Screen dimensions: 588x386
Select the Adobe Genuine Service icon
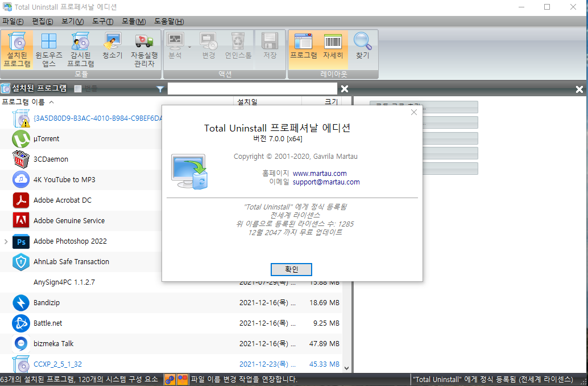click(x=20, y=220)
